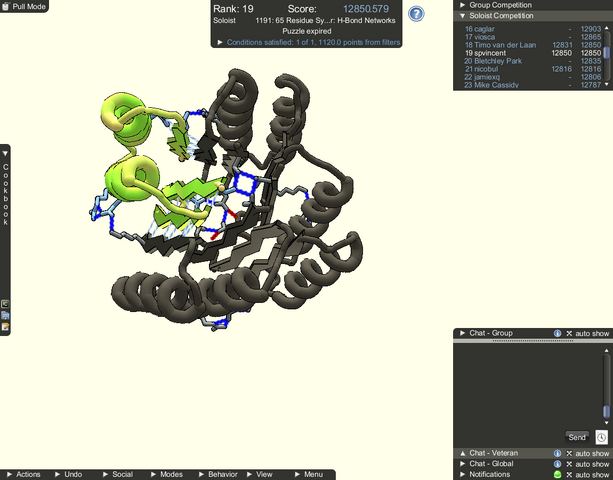Click the chat scroll up arrow
Image resolution: width=613 pixels, height=480 pixels.
tap(607, 351)
